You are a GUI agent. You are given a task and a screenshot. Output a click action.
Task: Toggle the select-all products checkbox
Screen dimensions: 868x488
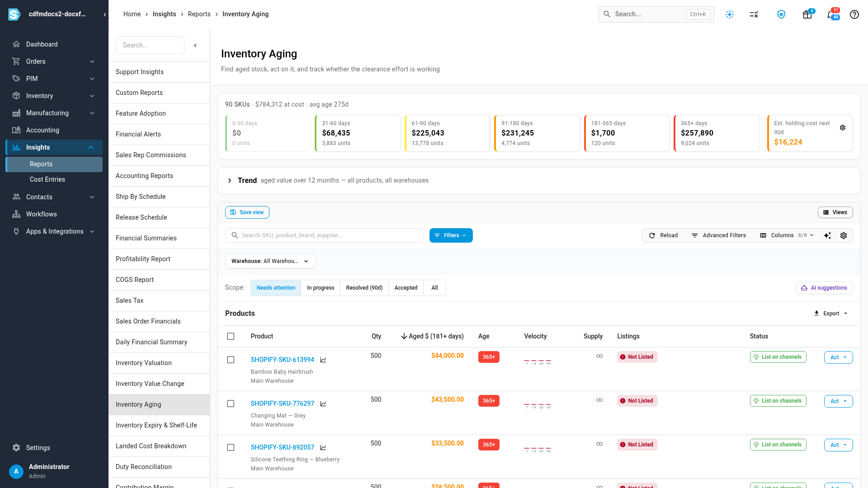tap(231, 336)
